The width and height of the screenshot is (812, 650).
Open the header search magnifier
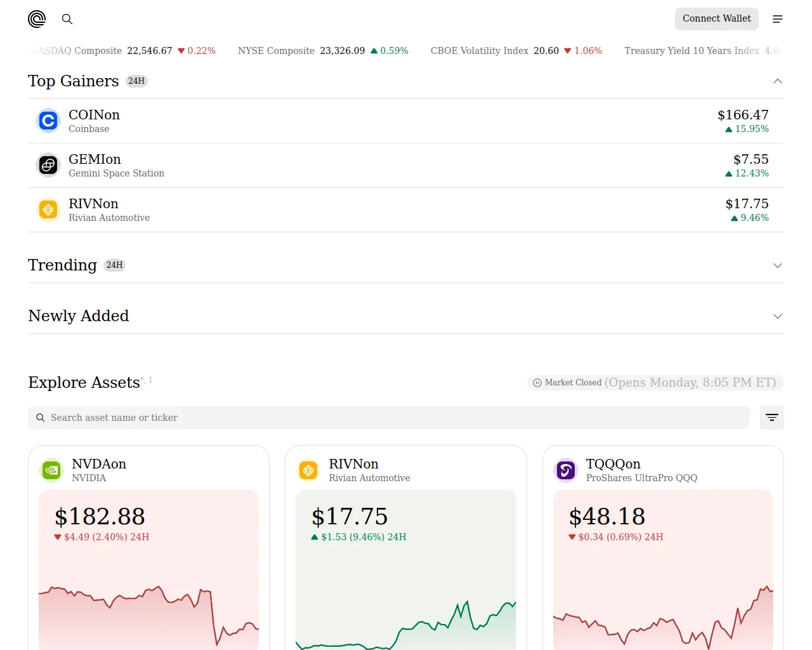tap(67, 19)
